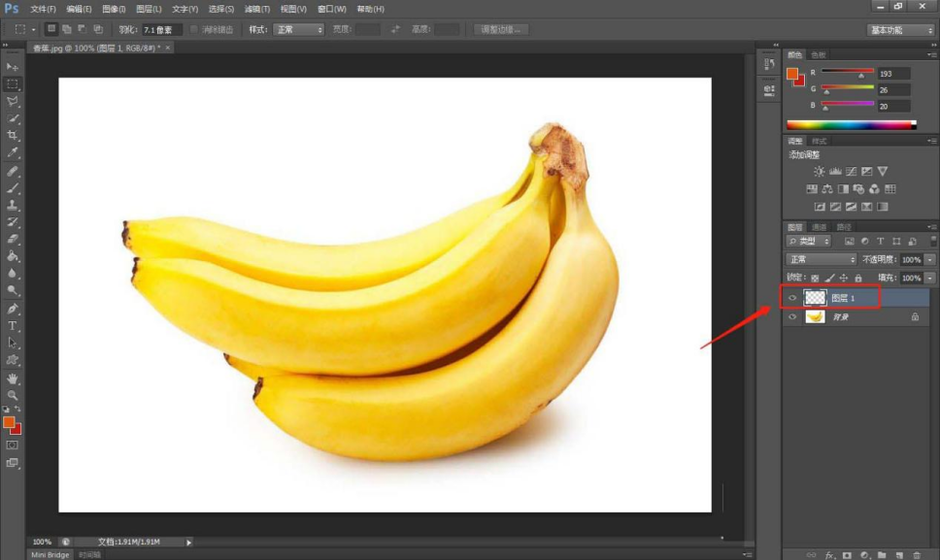
Task: Open the layer blend mode 正常 dropdown
Action: pyautogui.click(x=821, y=260)
